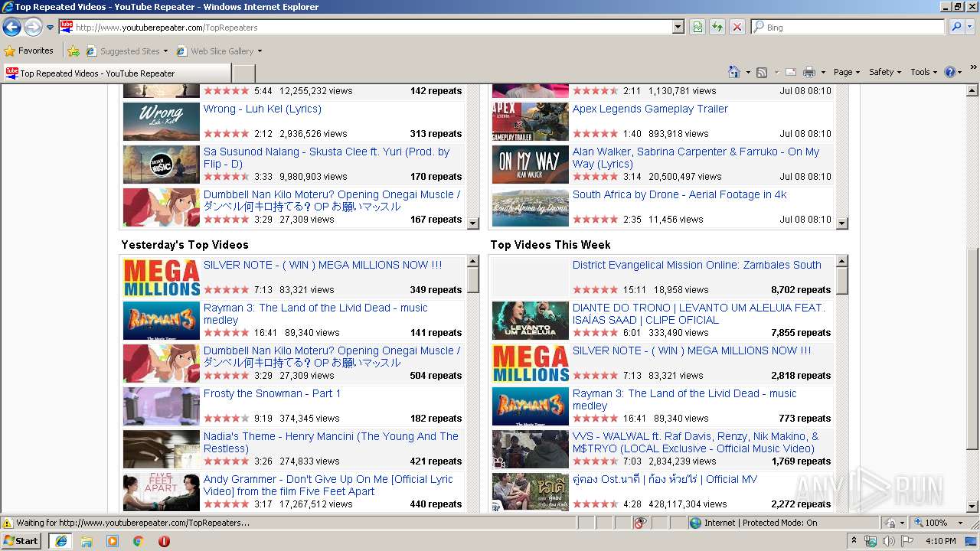The image size is (980, 551).
Task: Click the URL address bar field
Action: tap(373, 27)
